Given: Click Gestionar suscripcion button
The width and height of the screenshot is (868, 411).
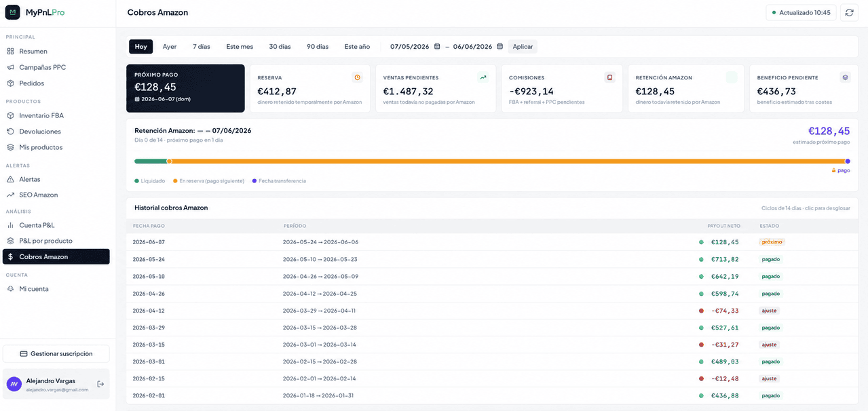Looking at the screenshot, I should coord(56,354).
